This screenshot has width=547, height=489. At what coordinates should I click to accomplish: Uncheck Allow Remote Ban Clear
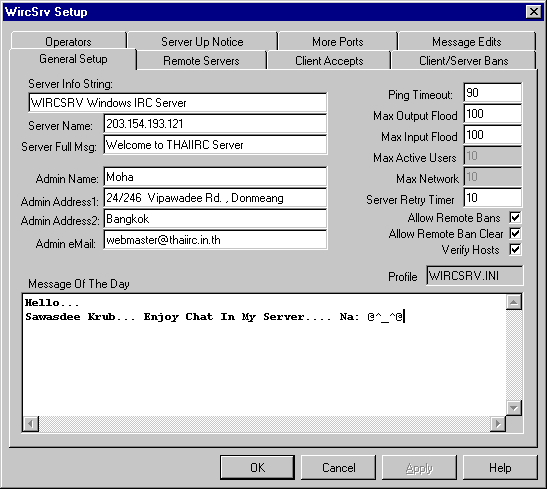point(515,233)
